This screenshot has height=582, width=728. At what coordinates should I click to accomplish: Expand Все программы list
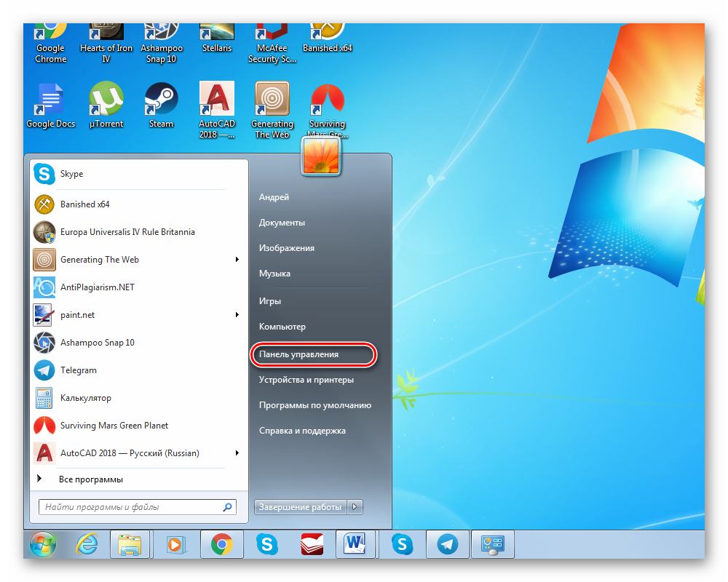pos(138,479)
